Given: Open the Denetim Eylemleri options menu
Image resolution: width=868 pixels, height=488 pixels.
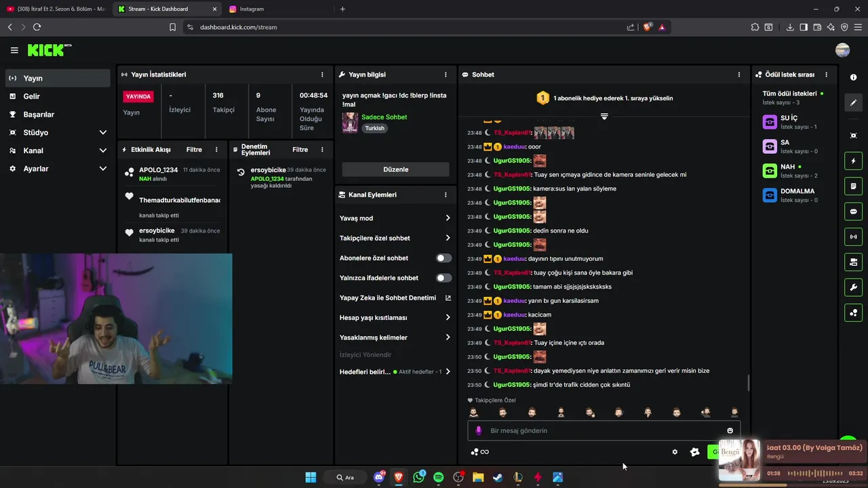Looking at the screenshot, I should [x=322, y=150].
